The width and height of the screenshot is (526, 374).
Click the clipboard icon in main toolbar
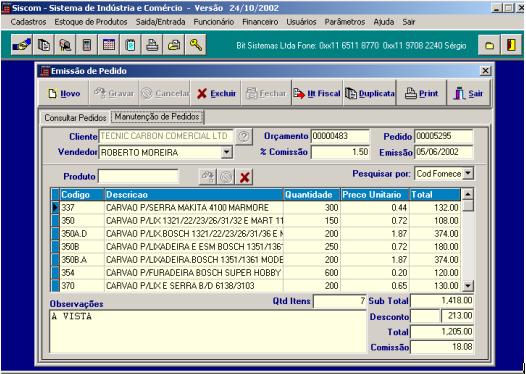pyautogui.click(x=130, y=45)
